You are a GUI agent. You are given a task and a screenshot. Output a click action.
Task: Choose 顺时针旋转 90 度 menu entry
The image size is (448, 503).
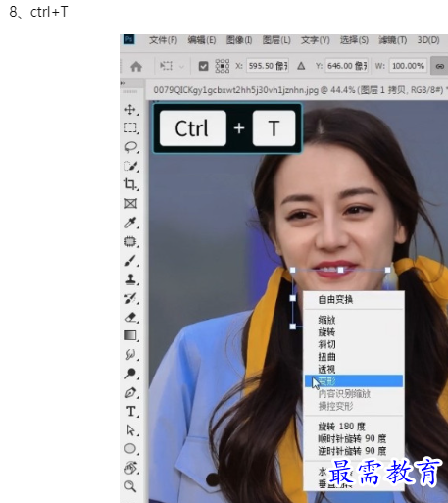(354, 438)
